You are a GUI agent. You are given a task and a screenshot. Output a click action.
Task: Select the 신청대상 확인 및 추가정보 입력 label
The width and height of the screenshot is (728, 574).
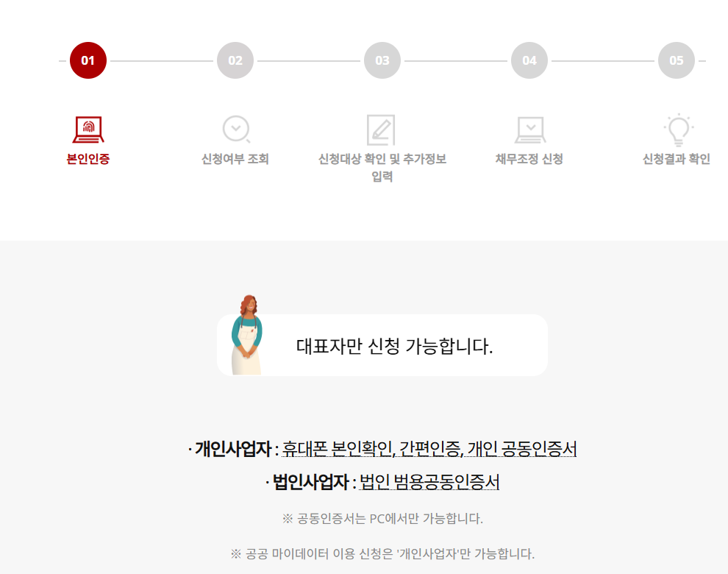[x=382, y=168]
